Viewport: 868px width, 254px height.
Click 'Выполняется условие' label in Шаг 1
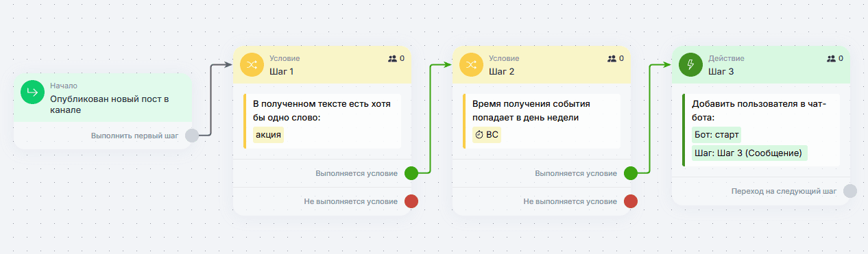357,173
